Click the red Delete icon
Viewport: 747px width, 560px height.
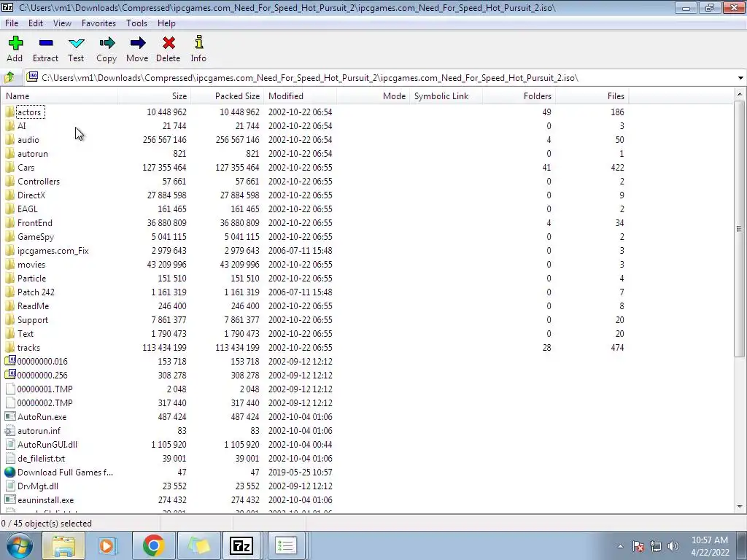coord(169,43)
